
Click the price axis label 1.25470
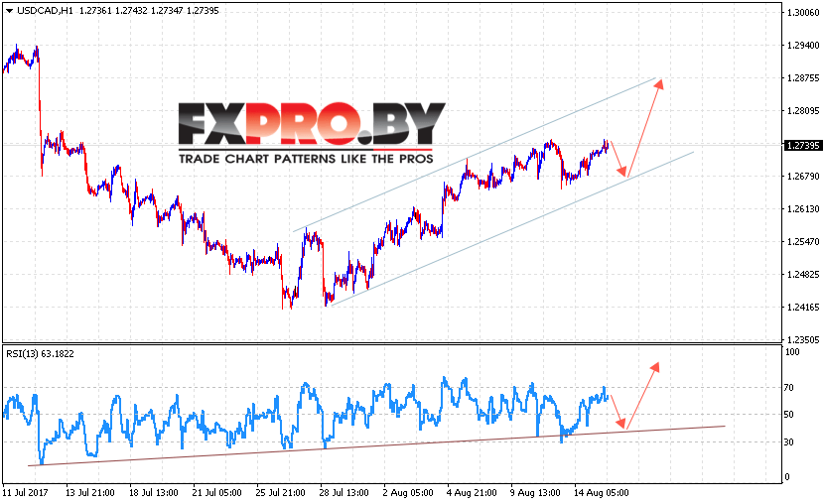click(802, 242)
